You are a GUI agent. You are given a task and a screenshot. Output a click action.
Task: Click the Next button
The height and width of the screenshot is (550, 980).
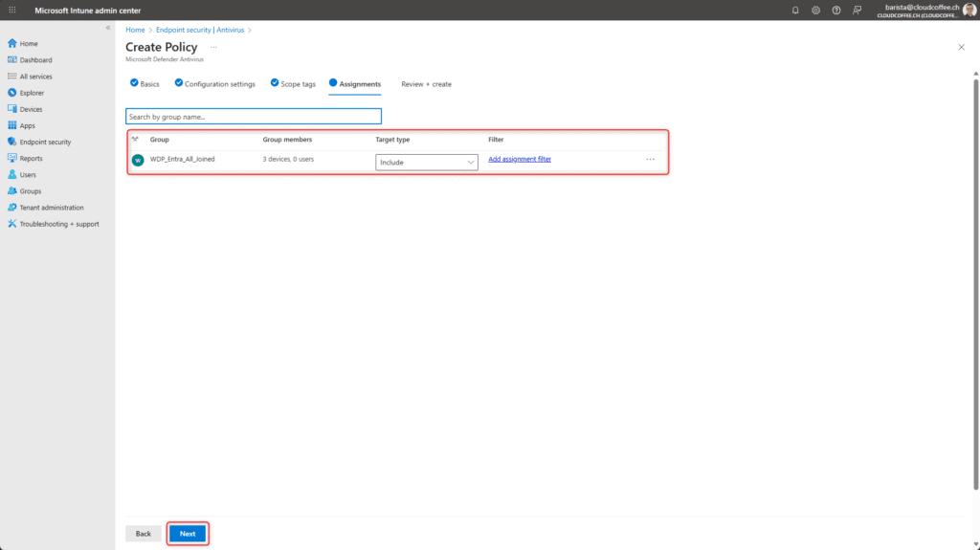(188, 534)
